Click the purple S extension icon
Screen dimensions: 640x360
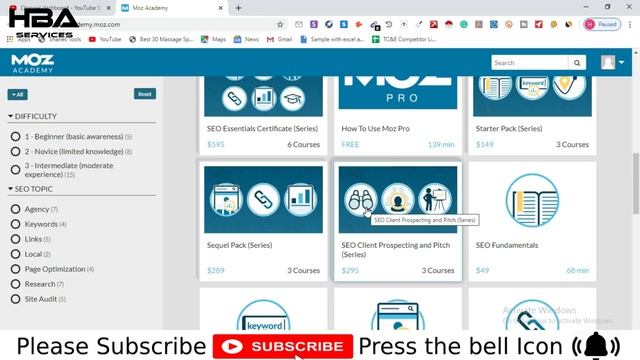[313, 24]
